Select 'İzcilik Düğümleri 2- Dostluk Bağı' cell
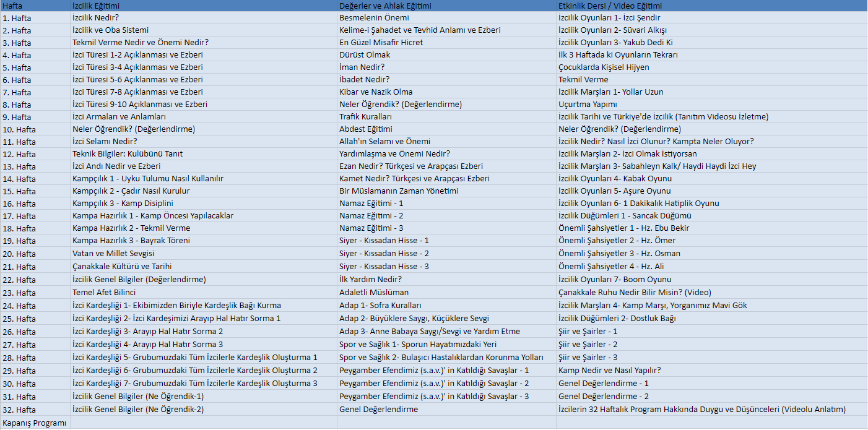Screen dimensions: 868x430 pyautogui.click(x=711, y=319)
